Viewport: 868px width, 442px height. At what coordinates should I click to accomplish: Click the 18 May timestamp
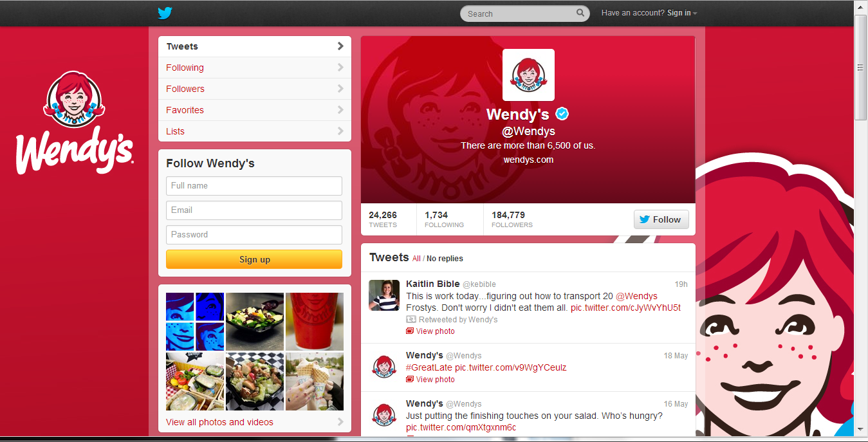pyautogui.click(x=676, y=355)
